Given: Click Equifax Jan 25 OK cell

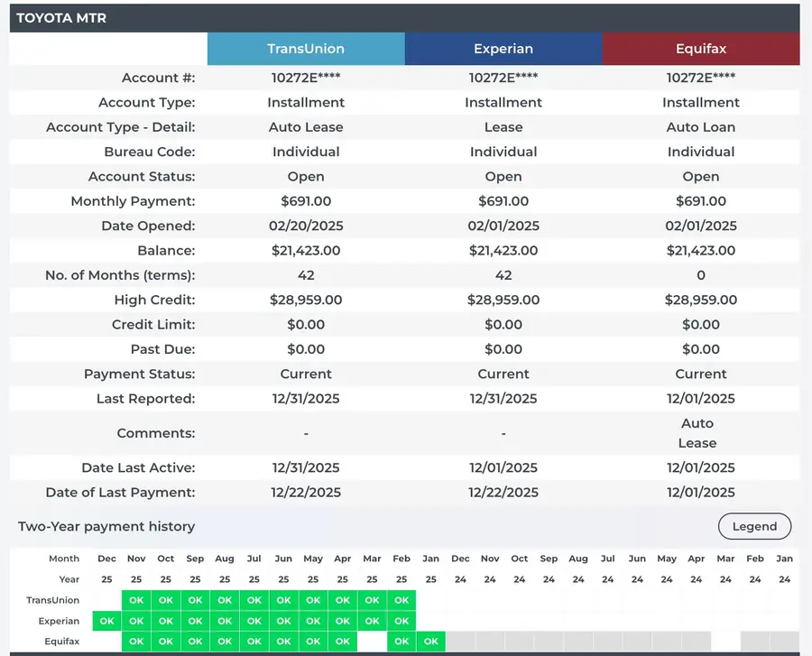Looking at the screenshot, I should click(431, 642).
